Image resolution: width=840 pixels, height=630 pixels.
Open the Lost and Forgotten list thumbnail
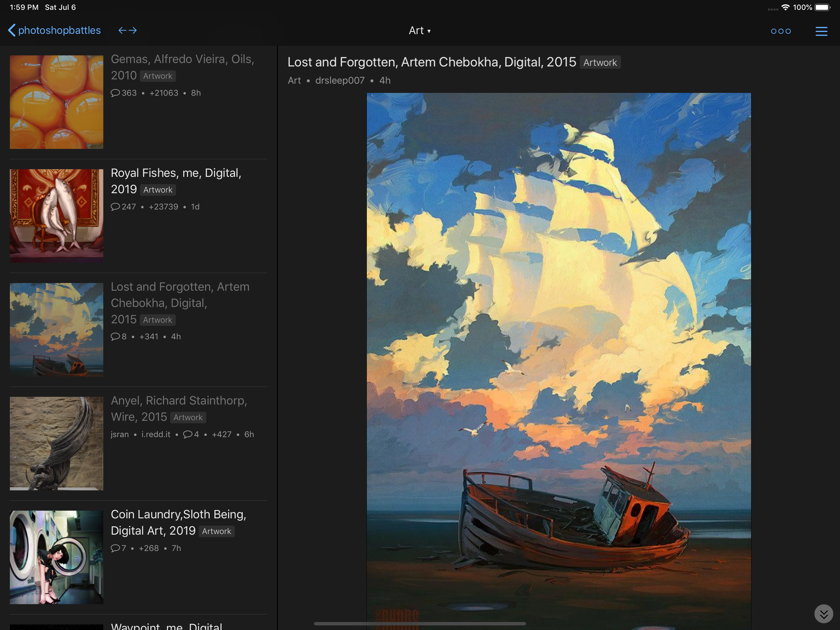(57, 329)
